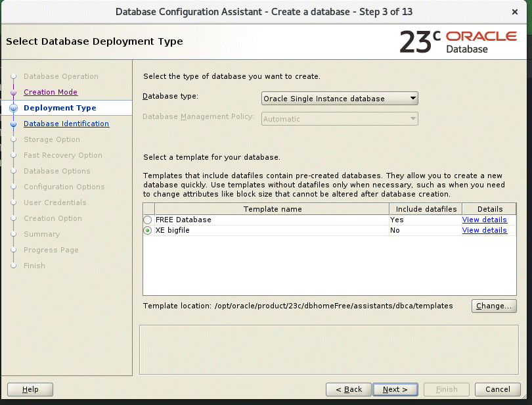Click the Include datafiles column header
This screenshot has height=405, width=532.
click(x=426, y=209)
